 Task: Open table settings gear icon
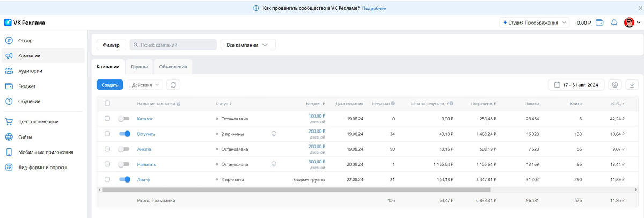click(x=615, y=85)
